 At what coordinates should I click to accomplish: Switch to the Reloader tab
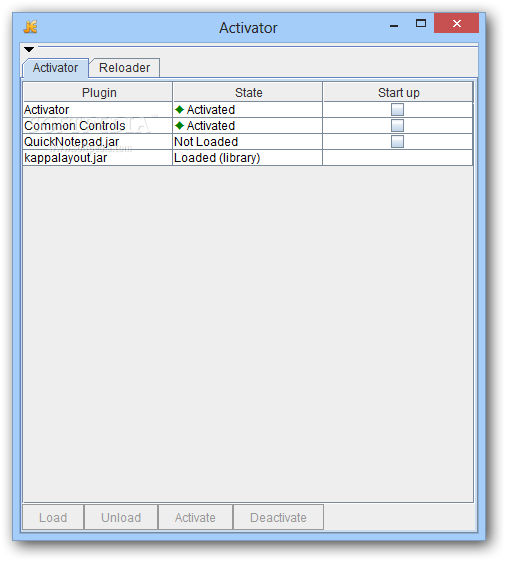tap(125, 68)
